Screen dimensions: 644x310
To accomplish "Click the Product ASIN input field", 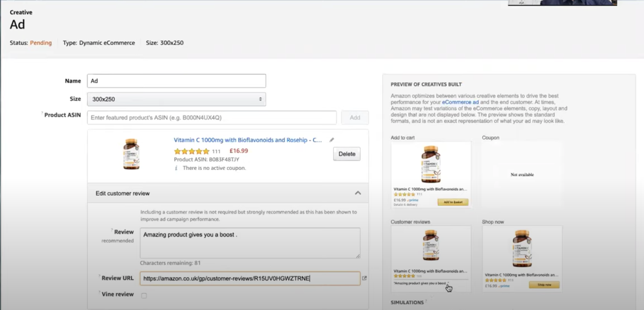I will pos(212,118).
